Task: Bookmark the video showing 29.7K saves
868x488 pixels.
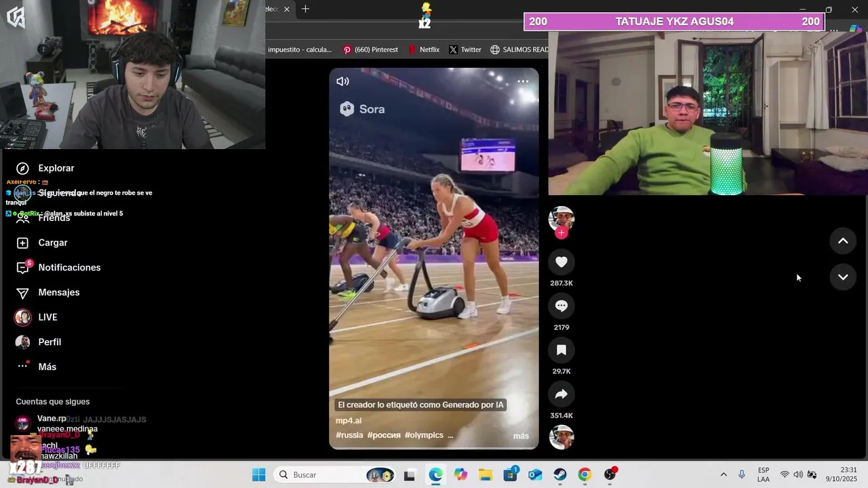Action: [561, 350]
